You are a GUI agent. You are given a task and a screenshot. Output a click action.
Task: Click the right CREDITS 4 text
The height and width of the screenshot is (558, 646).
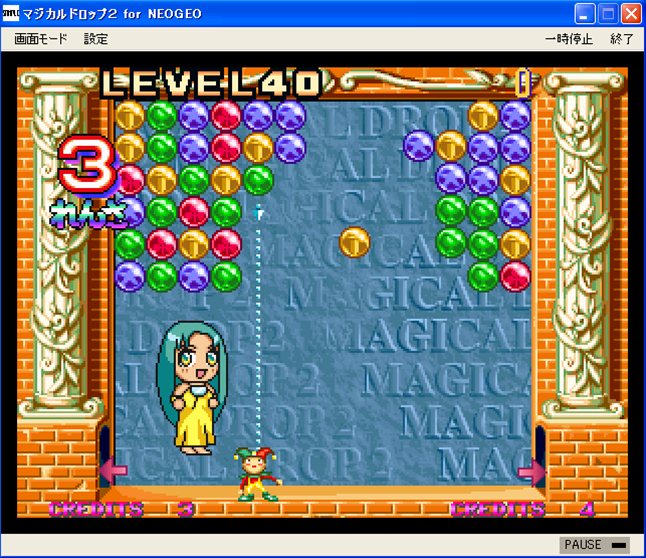[x=523, y=509]
